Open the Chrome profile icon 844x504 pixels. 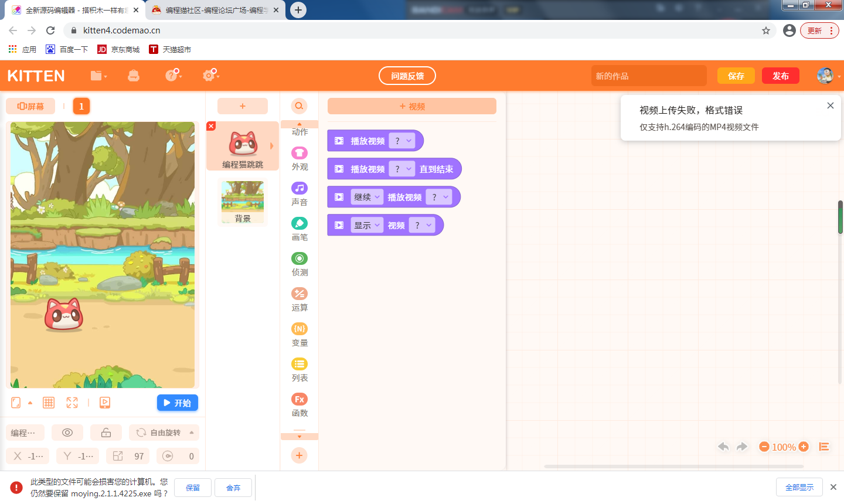[x=789, y=30]
